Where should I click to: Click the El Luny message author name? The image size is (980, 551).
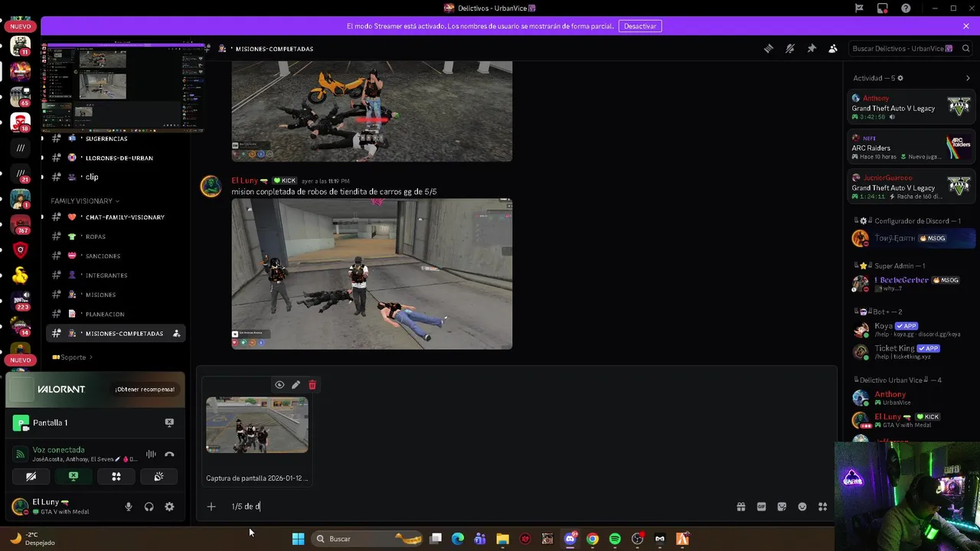click(x=245, y=181)
